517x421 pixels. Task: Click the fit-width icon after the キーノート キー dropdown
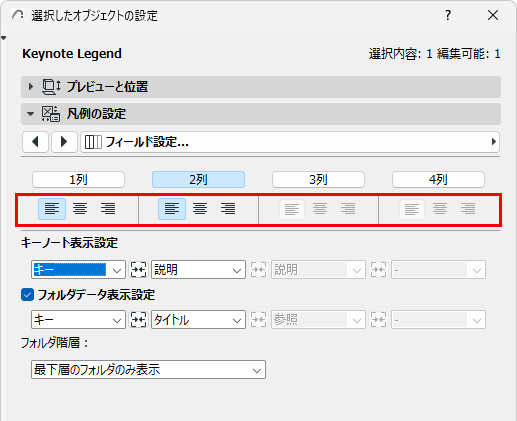pyautogui.click(x=138, y=270)
